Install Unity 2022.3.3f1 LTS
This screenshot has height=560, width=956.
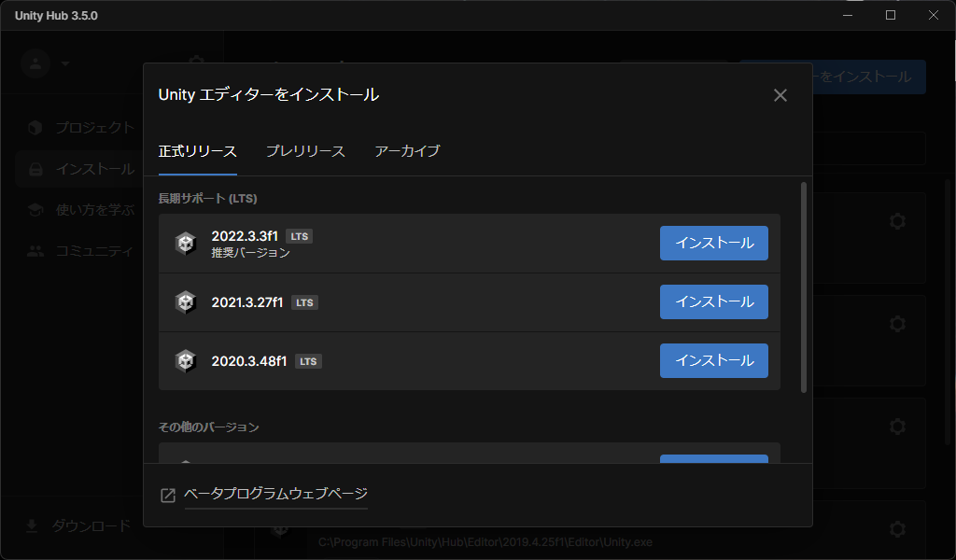(x=714, y=244)
